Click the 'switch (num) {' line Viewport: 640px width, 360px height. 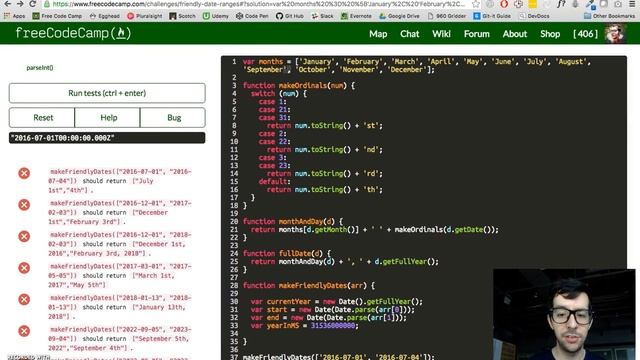[x=278, y=93]
